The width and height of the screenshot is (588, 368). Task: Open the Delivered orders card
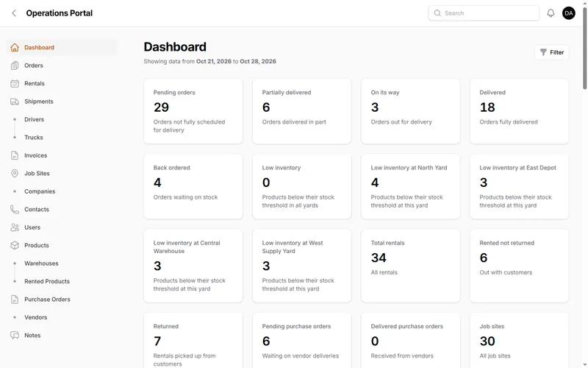coord(520,111)
